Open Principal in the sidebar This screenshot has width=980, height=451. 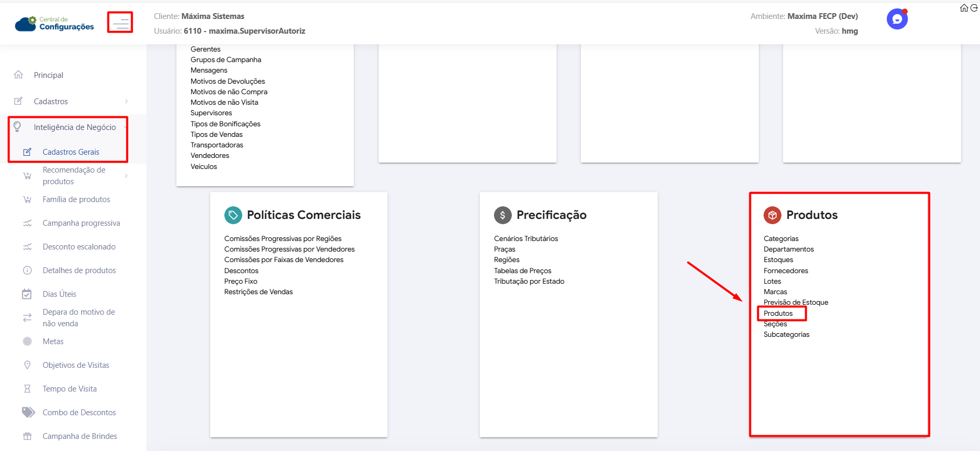[48, 75]
